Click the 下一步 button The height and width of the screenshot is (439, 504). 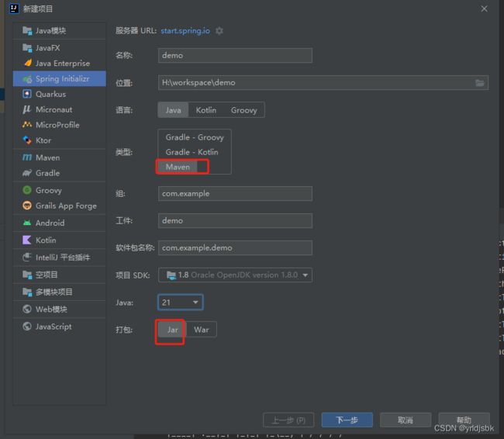tap(347, 420)
